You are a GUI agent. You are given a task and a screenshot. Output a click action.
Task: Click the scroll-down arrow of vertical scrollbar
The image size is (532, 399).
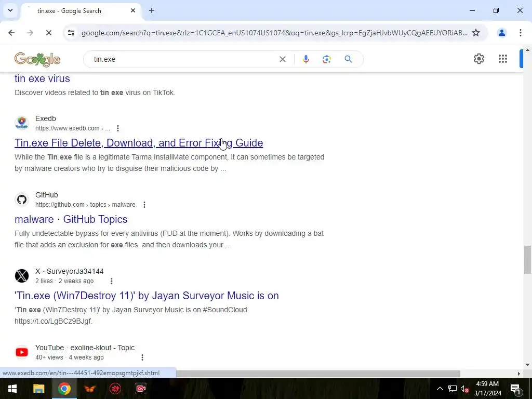click(x=527, y=365)
